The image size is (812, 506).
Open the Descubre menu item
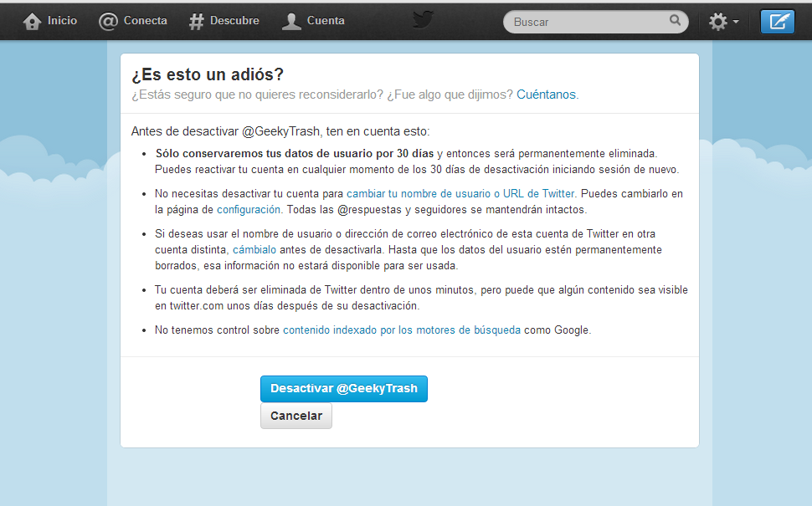click(x=235, y=21)
